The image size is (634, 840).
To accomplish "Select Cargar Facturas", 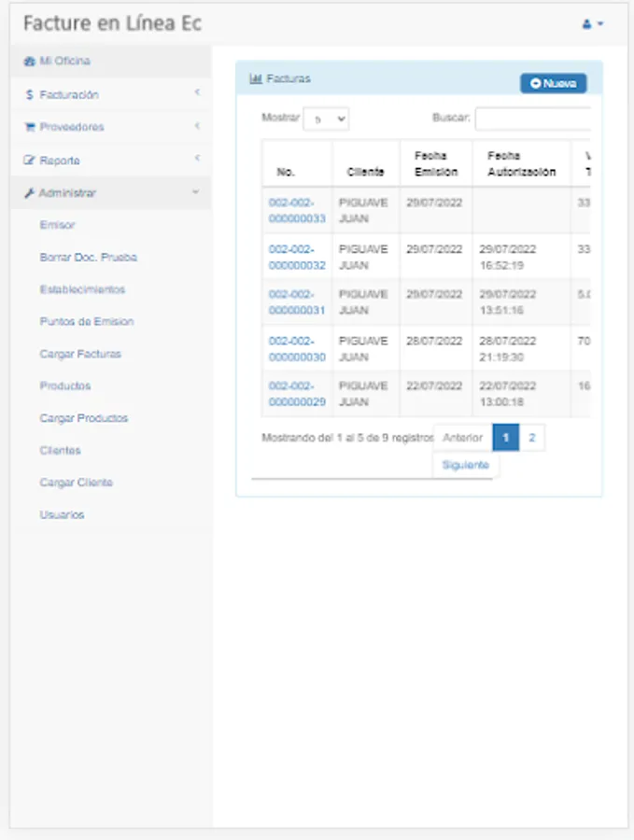I will (x=80, y=354).
